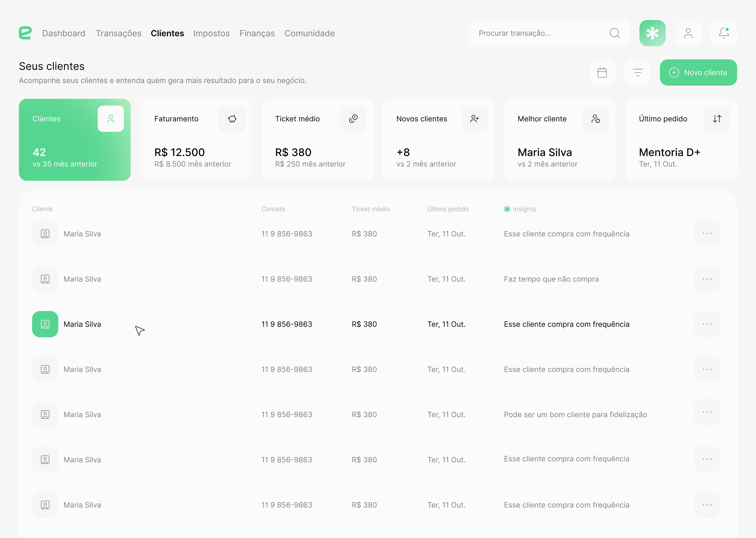Click the Ticket médio column header

pos(371,209)
